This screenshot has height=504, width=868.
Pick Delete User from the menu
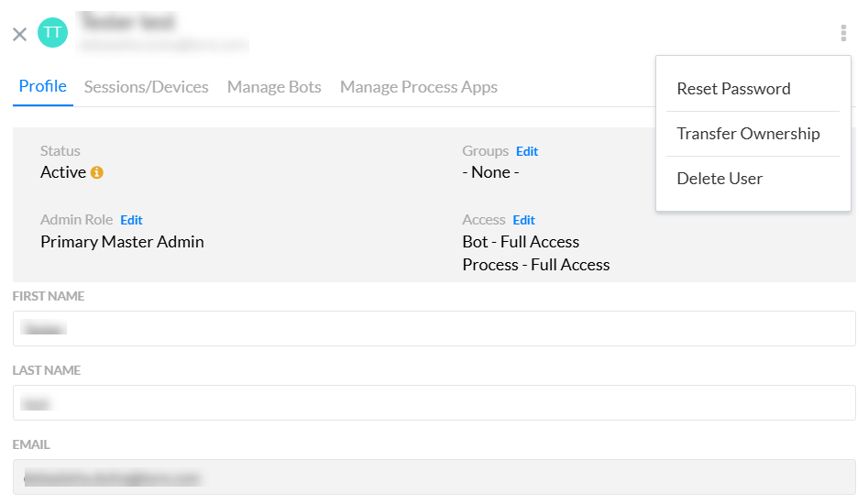pos(720,179)
